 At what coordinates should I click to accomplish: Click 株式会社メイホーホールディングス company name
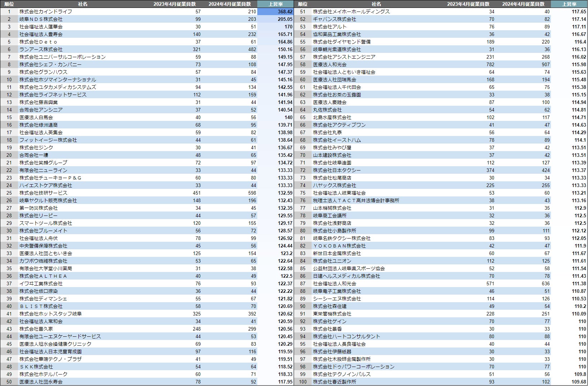pos(351,12)
